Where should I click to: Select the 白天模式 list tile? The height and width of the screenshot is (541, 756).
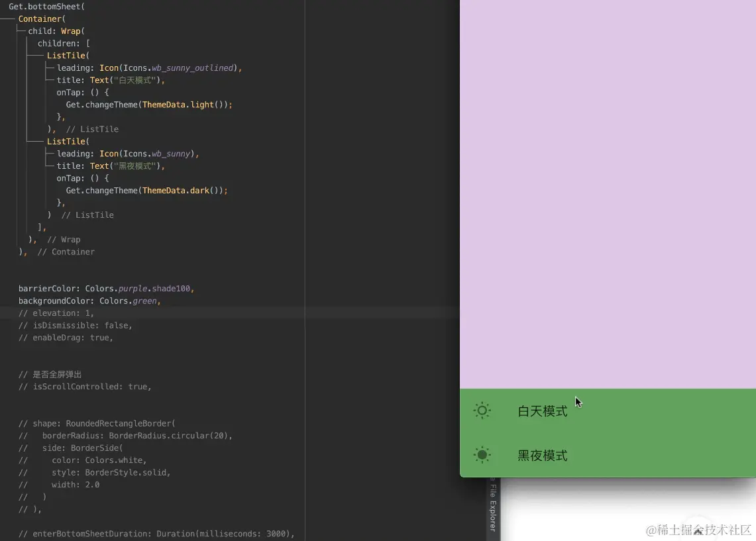click(608, 411)
